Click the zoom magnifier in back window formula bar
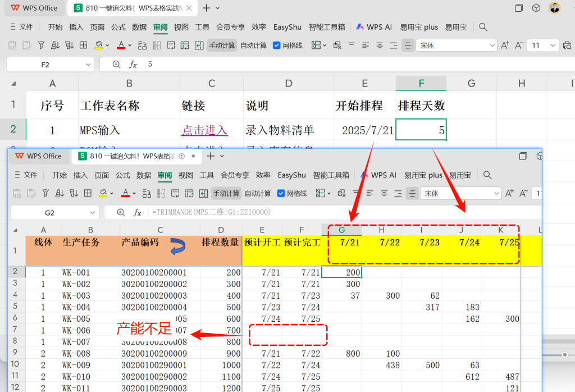575x392 pixels. [x=116, y=65]
